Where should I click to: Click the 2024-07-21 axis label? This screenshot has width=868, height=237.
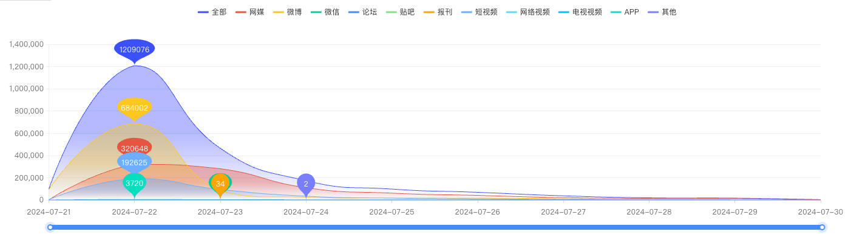tap(49, 212)
